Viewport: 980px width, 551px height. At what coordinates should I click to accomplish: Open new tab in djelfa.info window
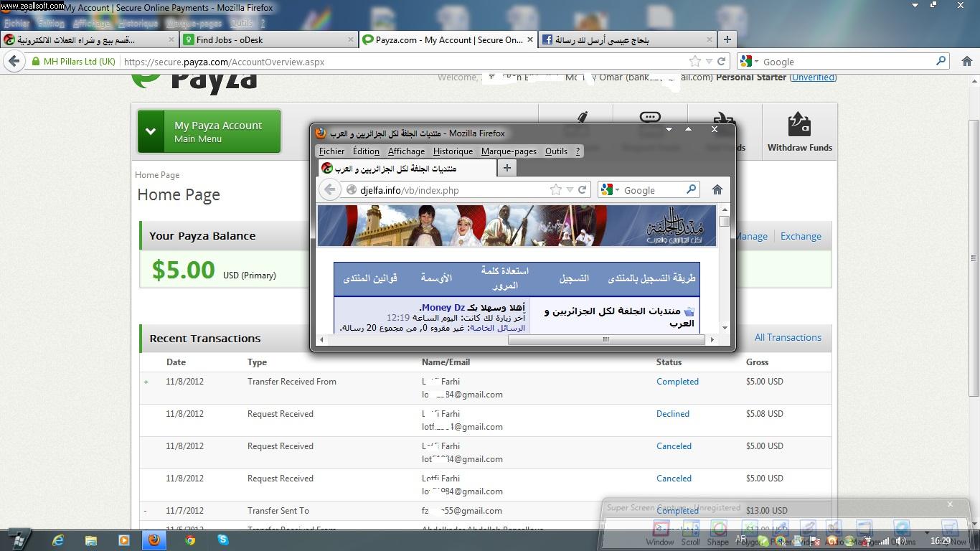(507, 168)
